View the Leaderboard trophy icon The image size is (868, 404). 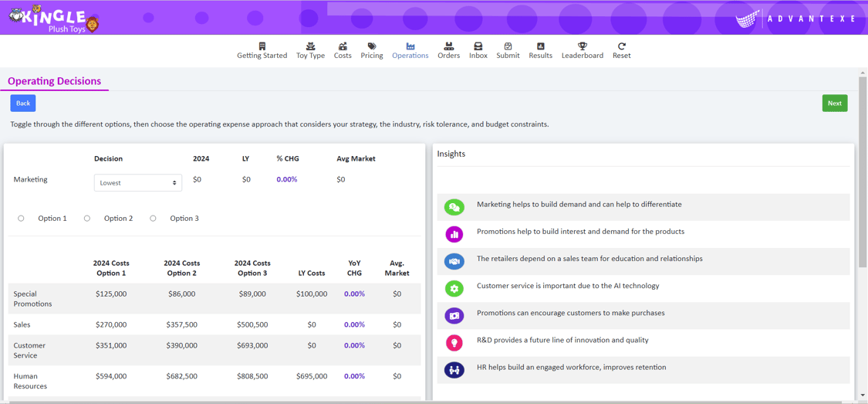pyautogui.click(x=583, y=46)
